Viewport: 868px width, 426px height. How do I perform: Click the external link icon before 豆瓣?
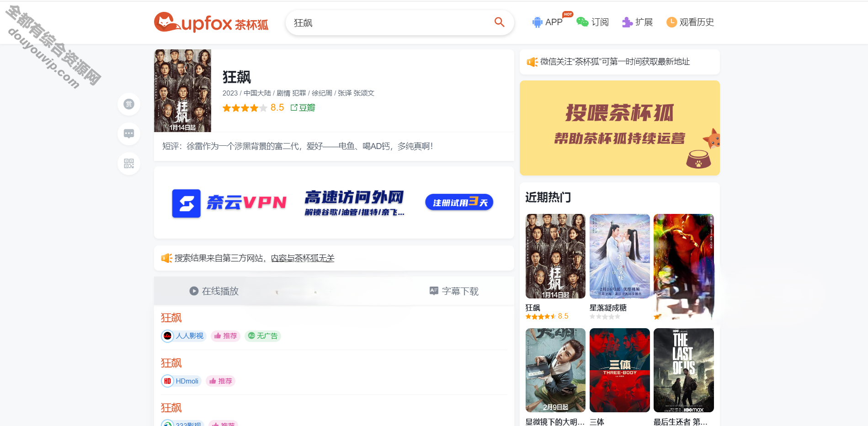[294, 108]
